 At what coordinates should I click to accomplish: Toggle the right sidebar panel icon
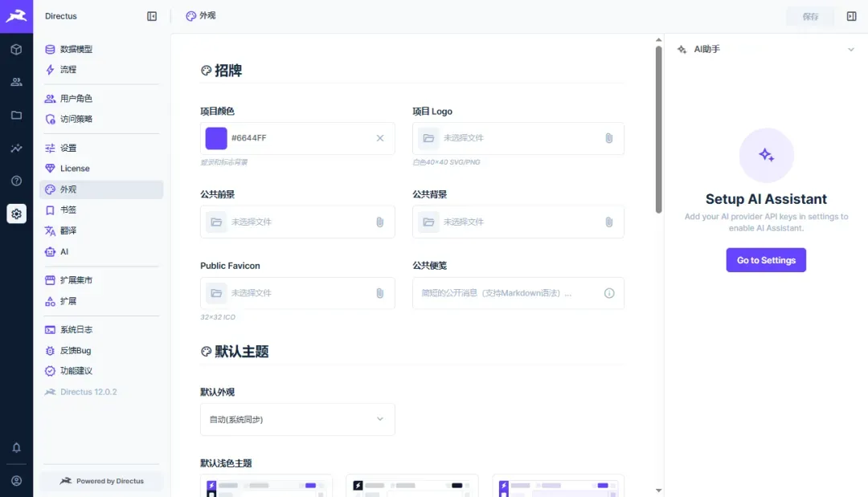[x=851, y=16]
